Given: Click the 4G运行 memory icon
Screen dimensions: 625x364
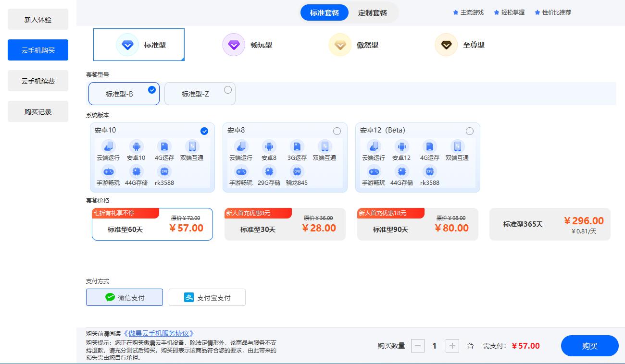Looking at the screenshot, I should [x=164, y=146].
